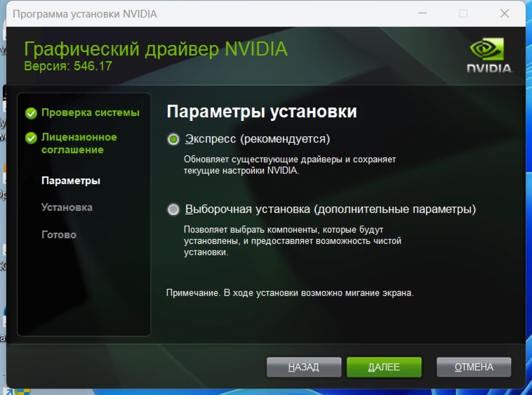This screenshot has height=395, width=532.
Task: Click the Программа установки NVIDIA title bar
Action: 85,14
